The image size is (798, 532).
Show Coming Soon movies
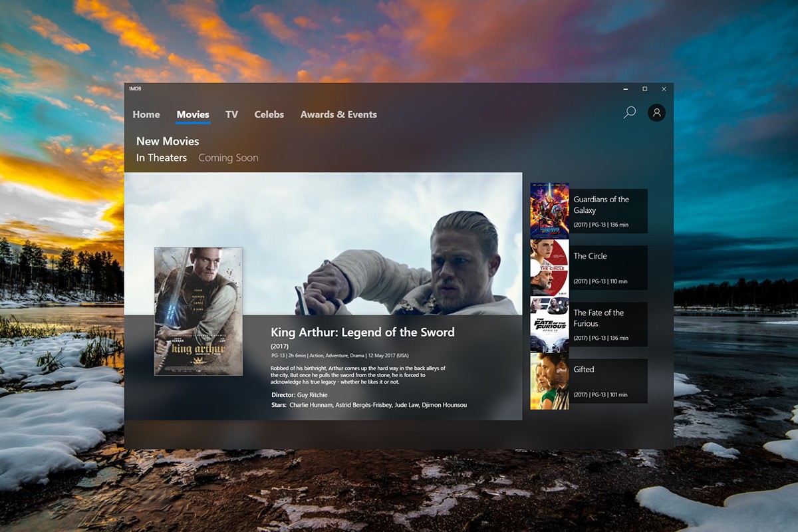pyautogui.click(x=228, y=158)
